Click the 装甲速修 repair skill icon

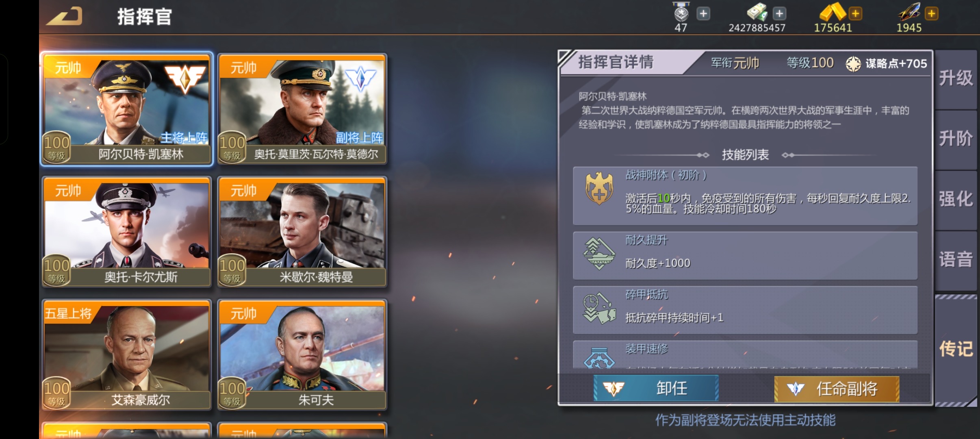[x=599, y=358]
